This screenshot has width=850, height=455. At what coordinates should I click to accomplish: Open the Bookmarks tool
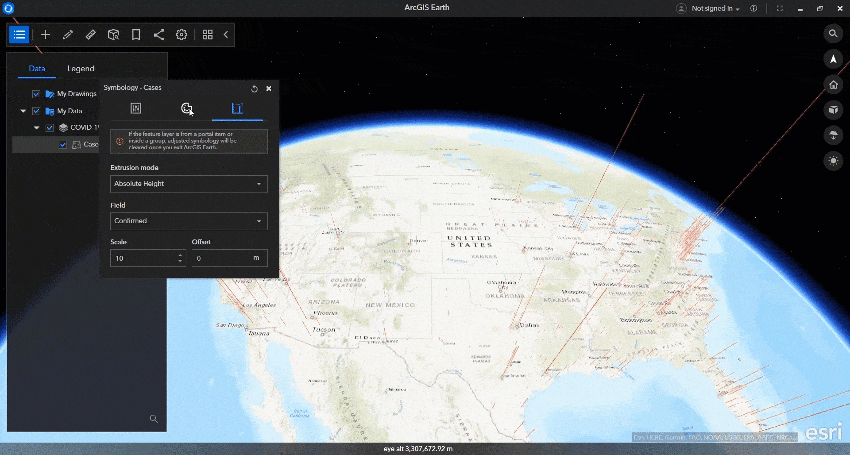point(136,35)
